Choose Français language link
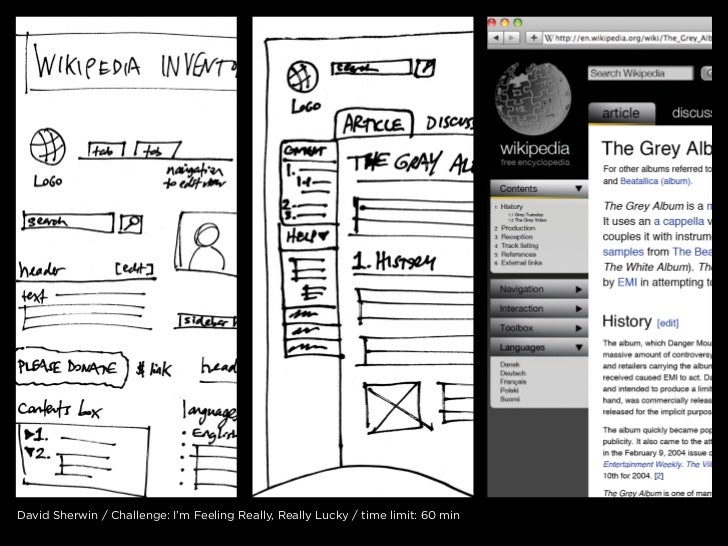 pos(513,382)
